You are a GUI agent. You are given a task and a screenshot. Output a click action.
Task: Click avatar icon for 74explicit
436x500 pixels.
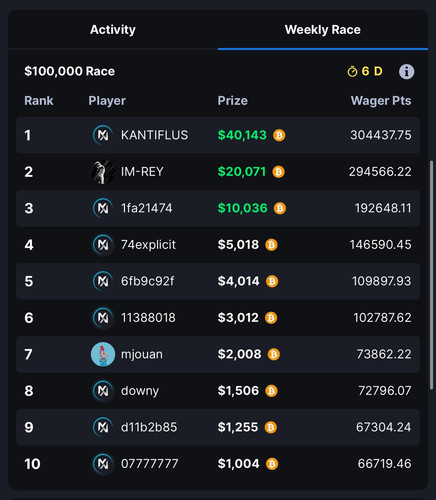pos(103,245)
